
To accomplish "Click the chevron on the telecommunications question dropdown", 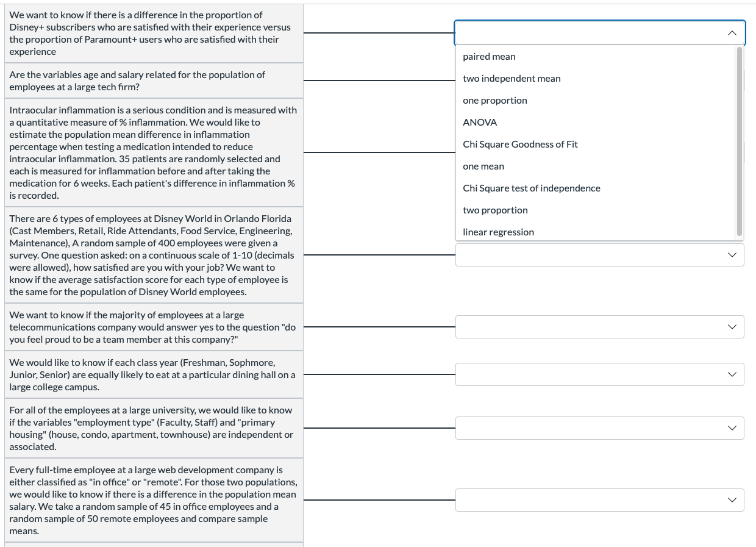I will [x=732, y=326].
